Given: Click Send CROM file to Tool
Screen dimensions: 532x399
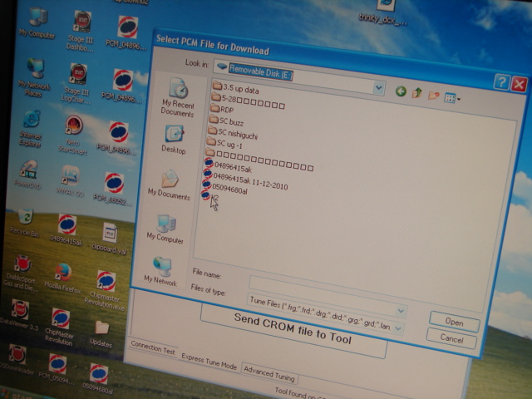Looking at the screenshot, I should [293, 329].
